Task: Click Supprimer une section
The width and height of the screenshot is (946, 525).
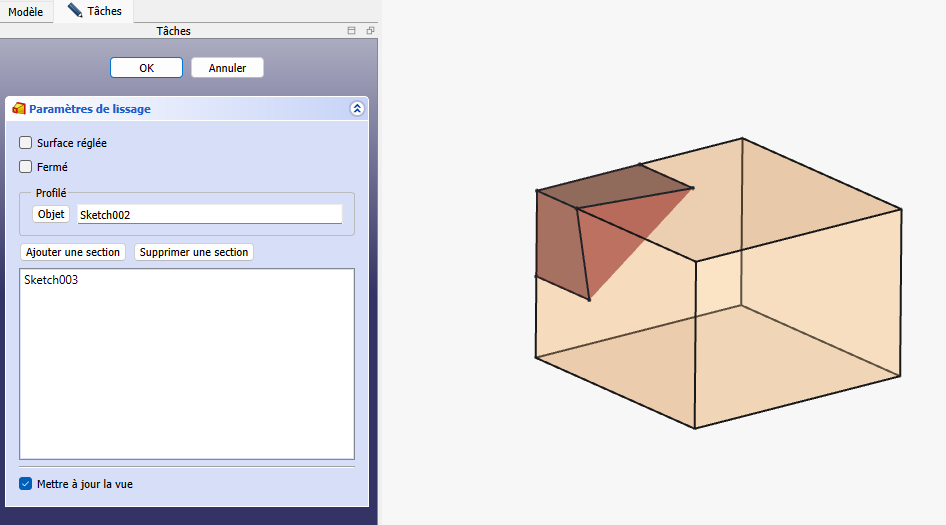Action: 193,252
